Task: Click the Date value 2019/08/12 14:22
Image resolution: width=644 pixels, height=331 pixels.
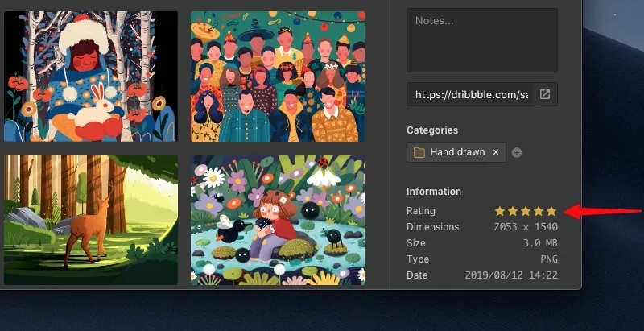Action: tap(511, 275)
